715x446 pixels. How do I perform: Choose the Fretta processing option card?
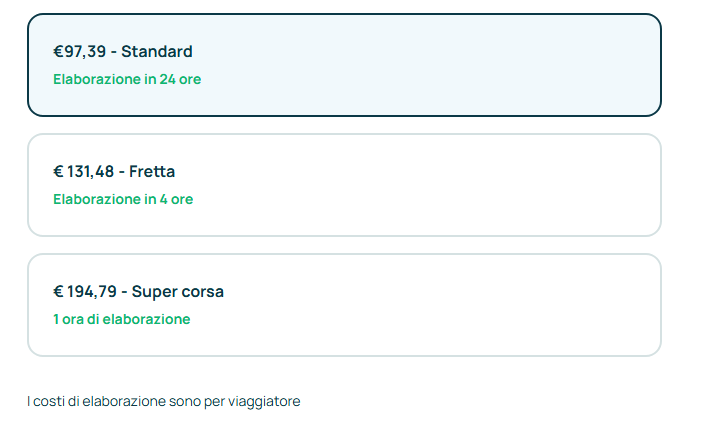click(x=344, y=185)
